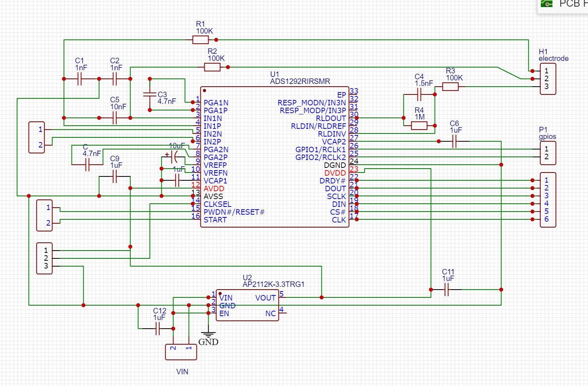
Task: Click the SCLK pin label
Action: 336,196
